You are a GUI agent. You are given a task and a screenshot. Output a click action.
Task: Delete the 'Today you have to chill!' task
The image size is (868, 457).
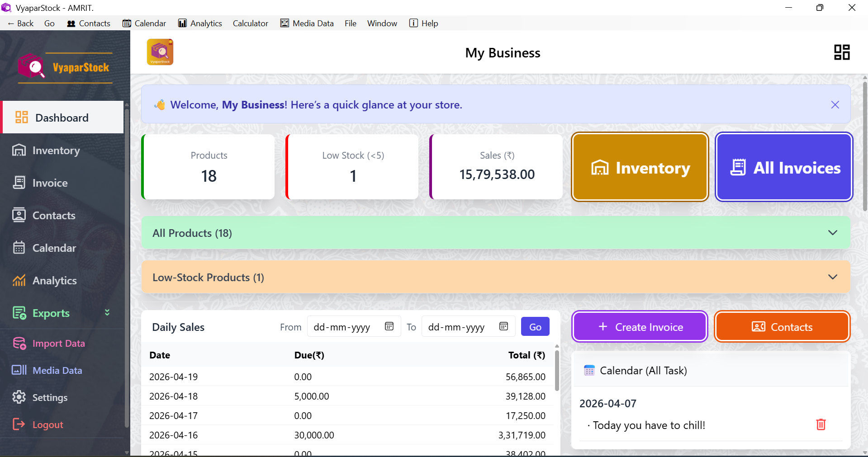point(821,424)
